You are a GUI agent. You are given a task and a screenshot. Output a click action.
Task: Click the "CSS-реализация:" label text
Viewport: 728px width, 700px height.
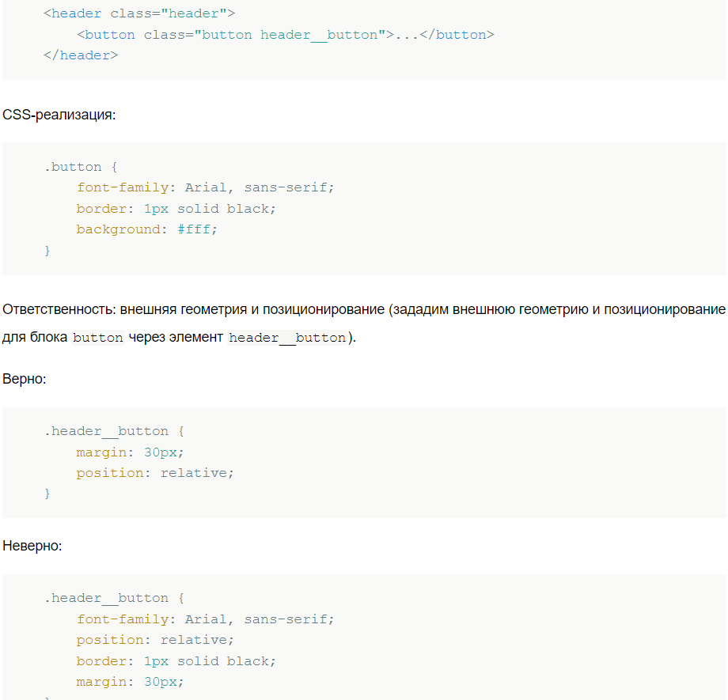tap(59, 115)
